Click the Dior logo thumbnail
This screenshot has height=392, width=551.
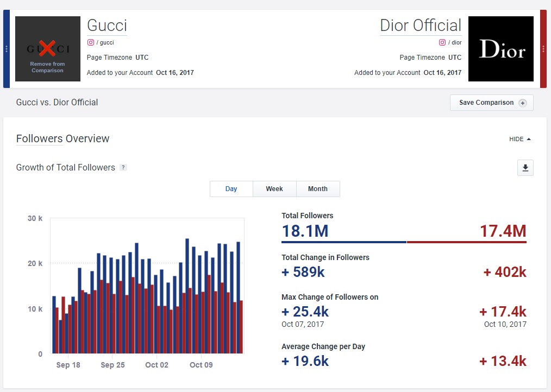click(500, 49)
